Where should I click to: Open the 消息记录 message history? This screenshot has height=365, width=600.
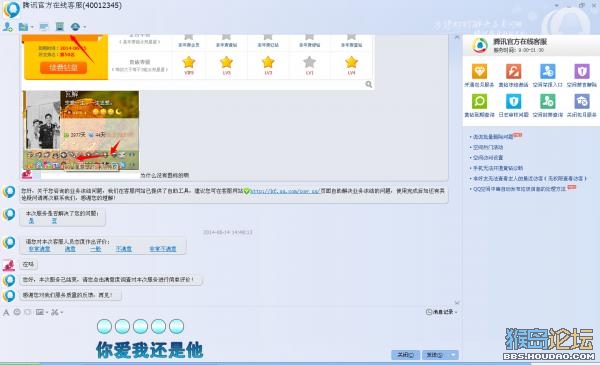pyautogui.click(x=442, y=312)
